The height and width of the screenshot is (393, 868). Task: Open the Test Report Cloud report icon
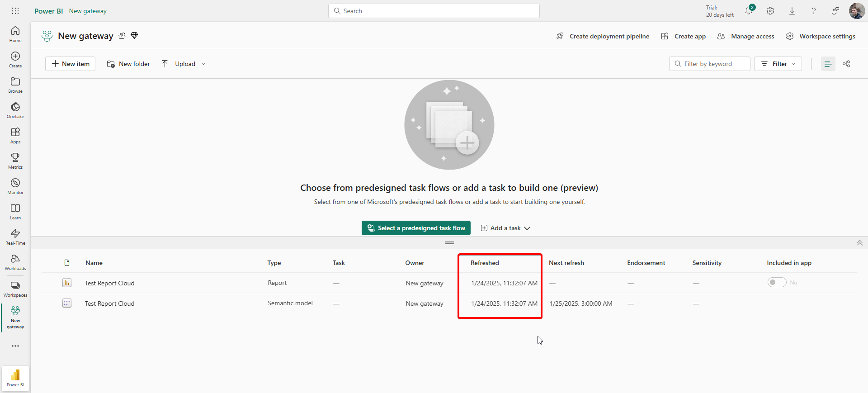click(x=67, y=283)
